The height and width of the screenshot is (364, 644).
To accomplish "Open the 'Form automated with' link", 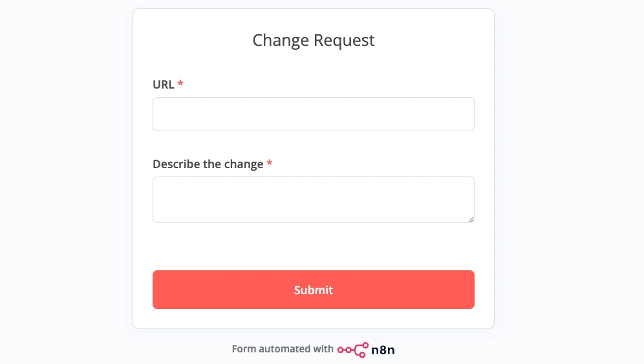I will point(283,349).
